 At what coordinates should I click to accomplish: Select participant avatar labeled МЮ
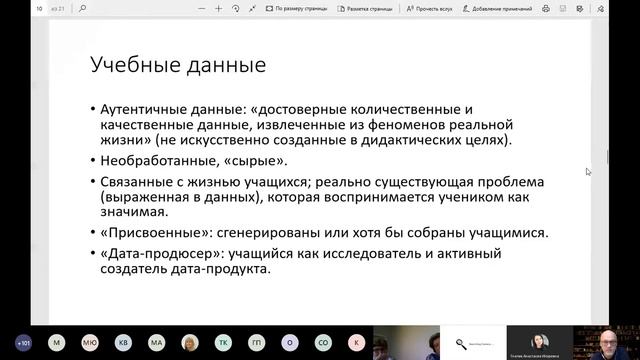click(x=90, y=343)
